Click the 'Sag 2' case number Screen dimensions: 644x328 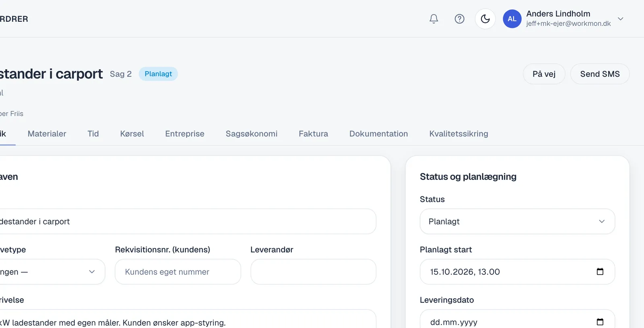pos(121,74)
